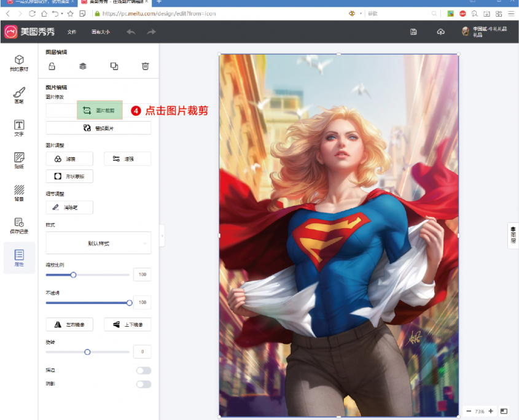Enable the 描边 stroke toggle
519x420 pixels.
coord(144,370)
